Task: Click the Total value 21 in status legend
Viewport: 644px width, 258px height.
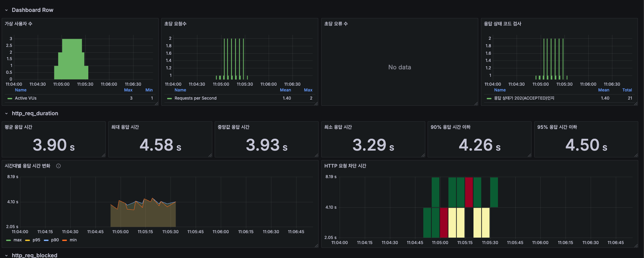Action: click(630, 98)
